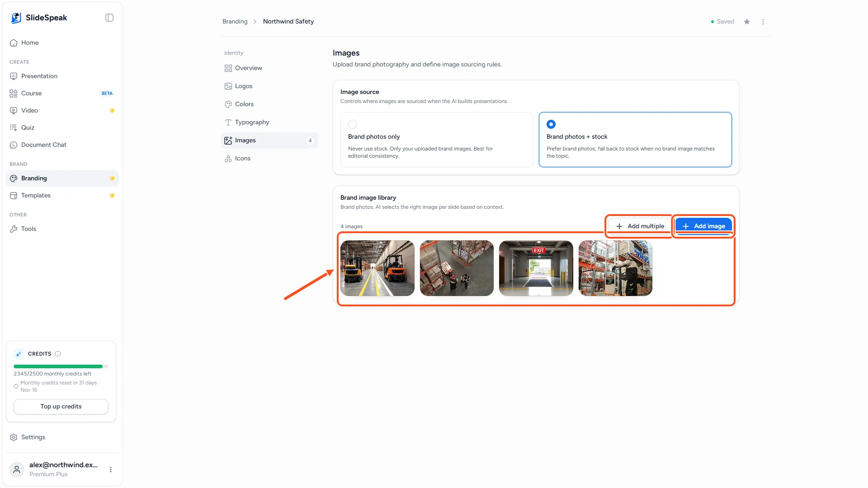Click the Icons shapes icon
The height and width of the screenshot is (488, 868).
click(x=228, y=158)
